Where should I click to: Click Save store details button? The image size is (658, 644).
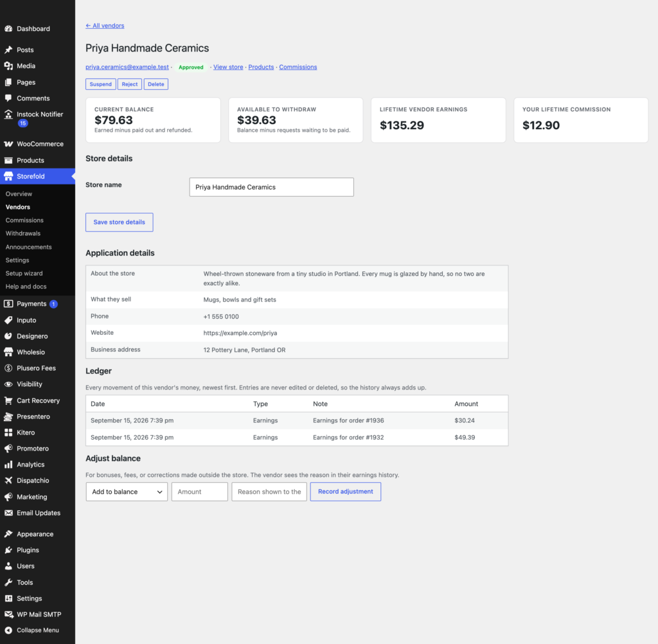pos(119,222)
